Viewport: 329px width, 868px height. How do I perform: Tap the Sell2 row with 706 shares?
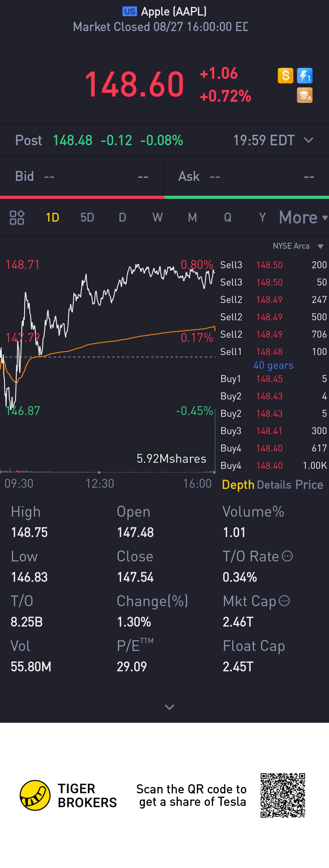click(273, 334)
